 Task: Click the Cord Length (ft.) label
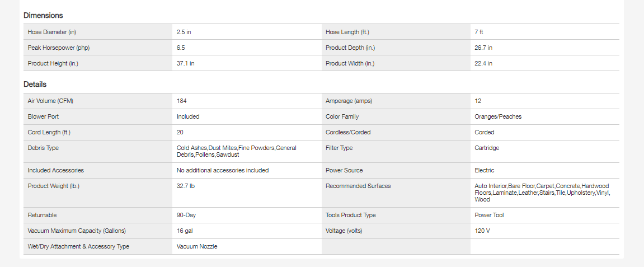(x=49, y=132)
